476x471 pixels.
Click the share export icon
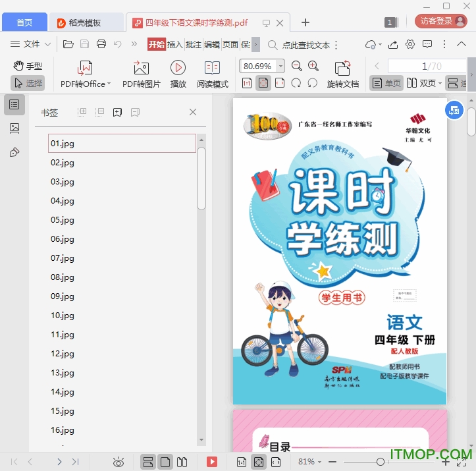click(393, 45)
